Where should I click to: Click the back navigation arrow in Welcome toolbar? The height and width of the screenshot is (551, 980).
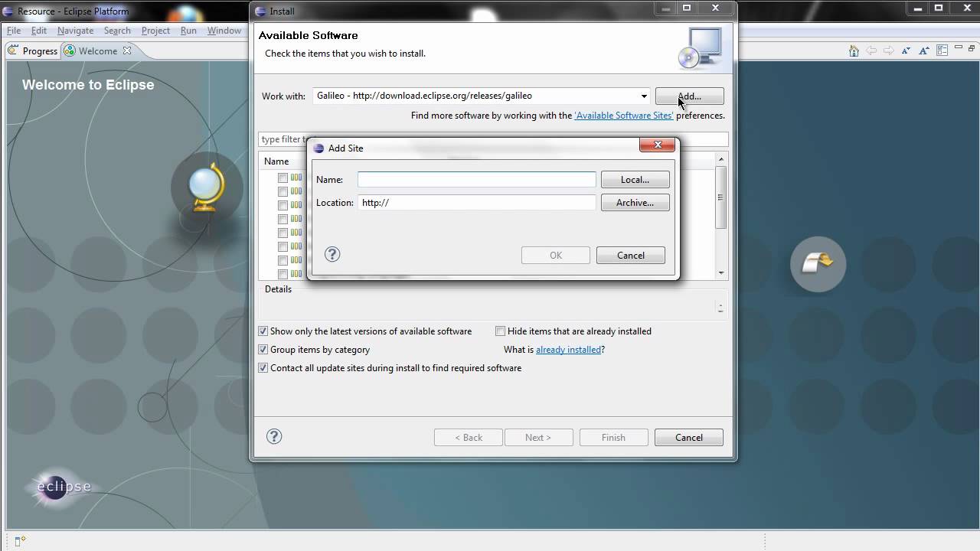point(871,51)
